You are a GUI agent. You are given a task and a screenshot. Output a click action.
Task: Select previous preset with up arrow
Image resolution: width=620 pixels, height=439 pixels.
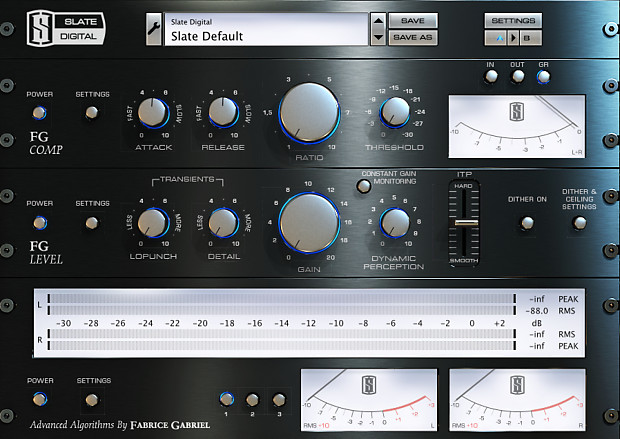coord(378,21)
